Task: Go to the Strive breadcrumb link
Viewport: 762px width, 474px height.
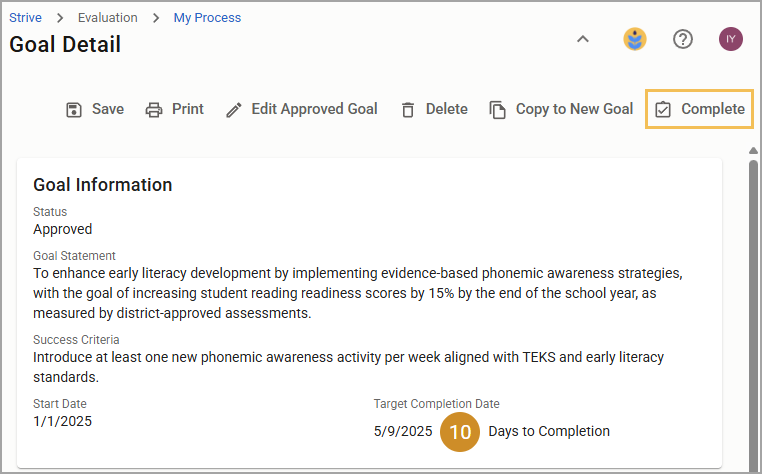Action: (x=25, y=18)
